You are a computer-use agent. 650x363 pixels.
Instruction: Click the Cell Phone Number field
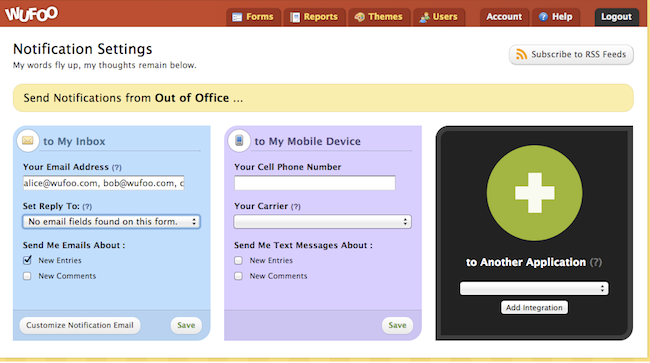315,183
